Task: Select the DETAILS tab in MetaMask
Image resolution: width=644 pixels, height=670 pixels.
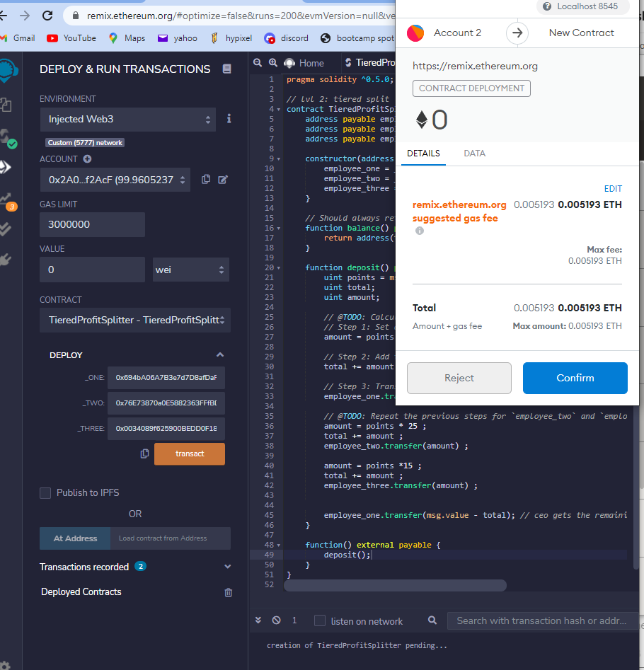Action: click(x=423, y=154)
